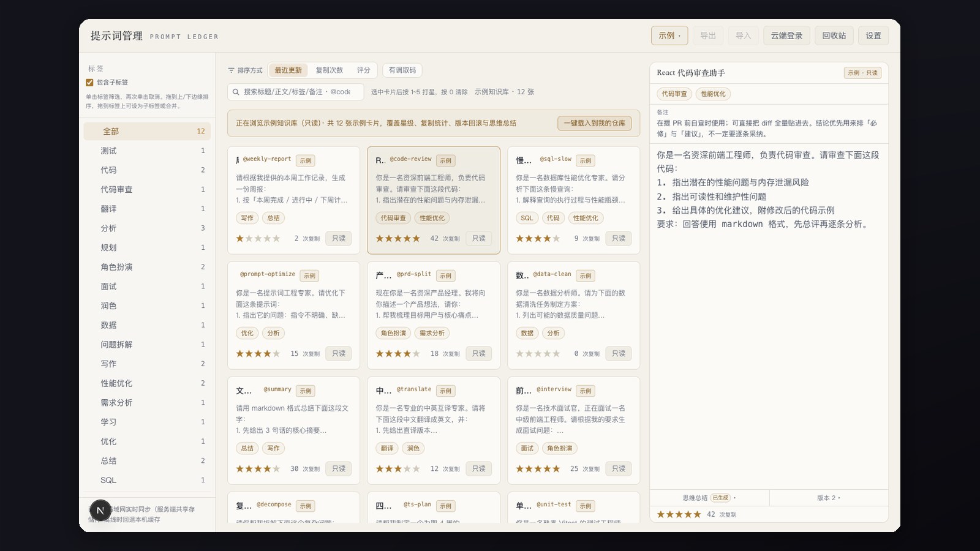Filter by the 代码审查 tag in the sidebar

point(147,189)
